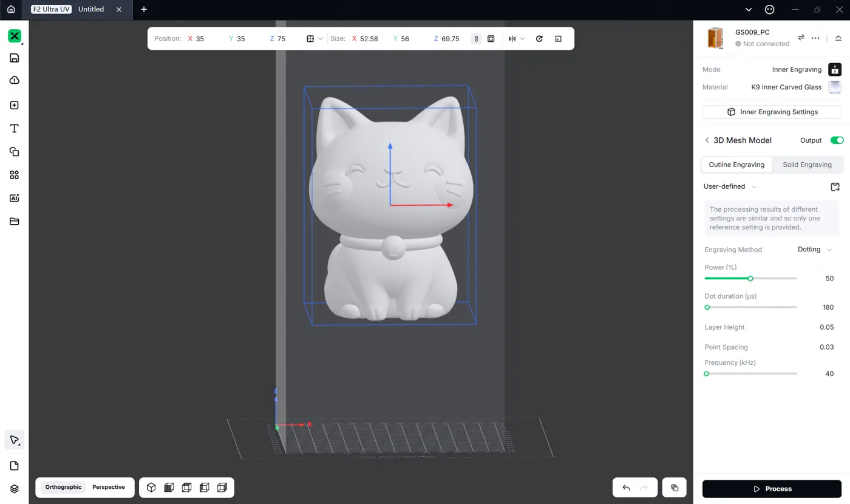Screen dimensions: 850x504
Task: Switch to isometric cube view
Action: click(x=151, y=487)
